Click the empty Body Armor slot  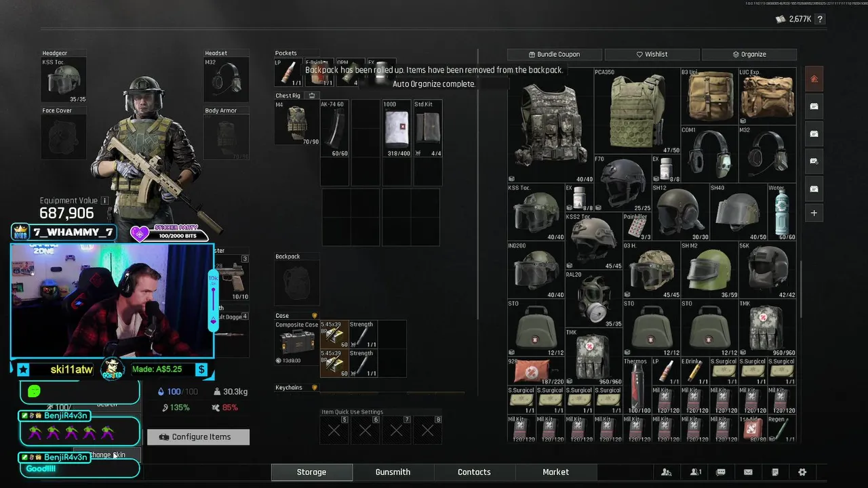[226, 138]
